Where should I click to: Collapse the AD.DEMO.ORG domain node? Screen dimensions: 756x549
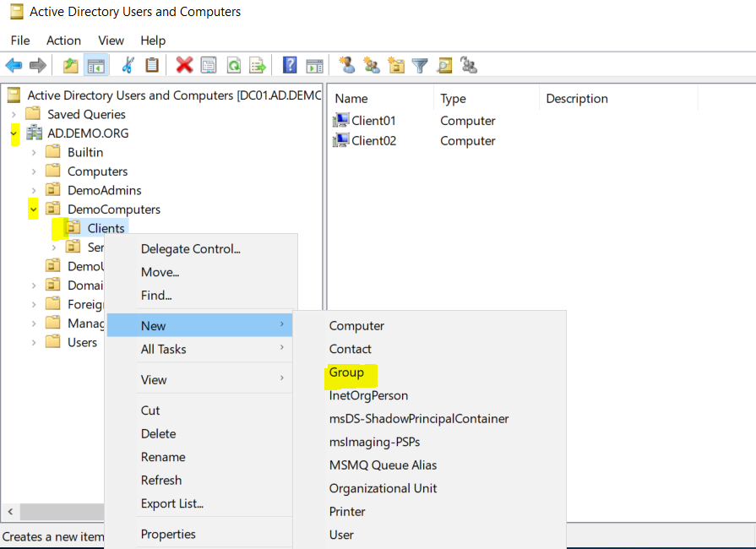click(14, 133)
